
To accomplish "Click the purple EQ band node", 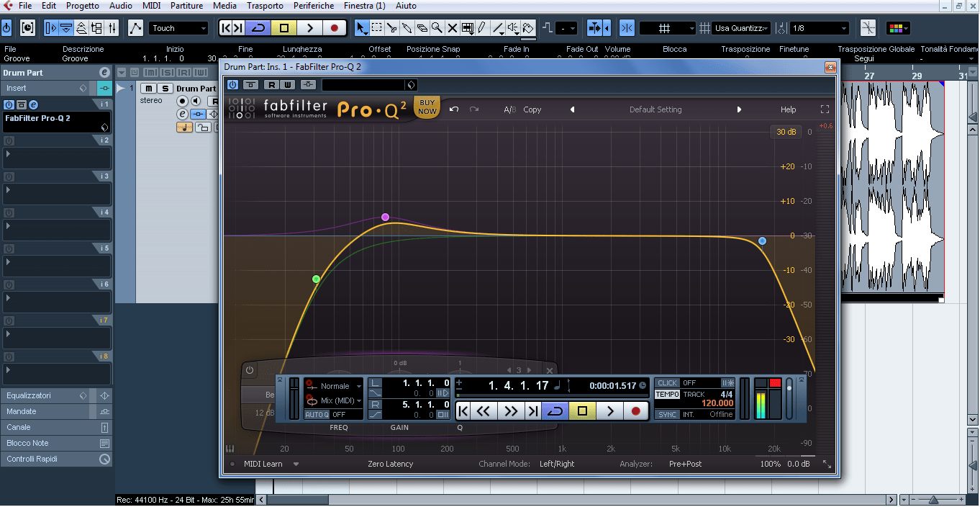I will (x=386, y=217).
